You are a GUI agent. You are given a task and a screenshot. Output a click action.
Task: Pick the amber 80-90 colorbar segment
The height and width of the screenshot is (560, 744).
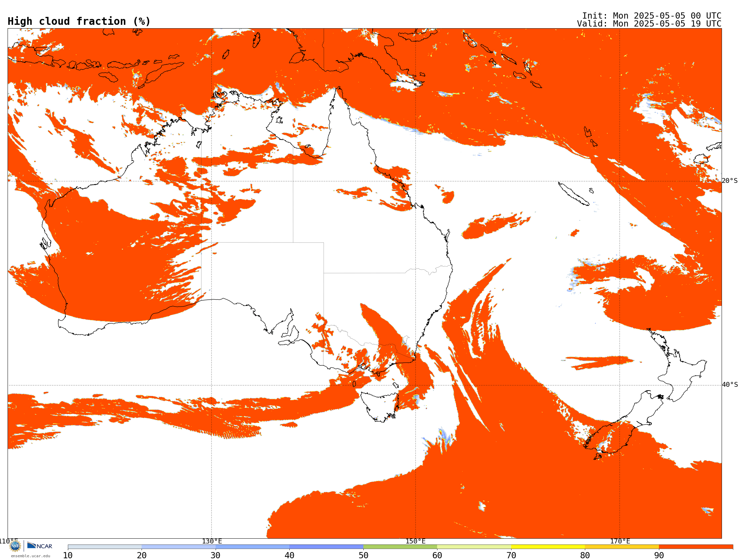pyautogui.click(x=622, y=547)
